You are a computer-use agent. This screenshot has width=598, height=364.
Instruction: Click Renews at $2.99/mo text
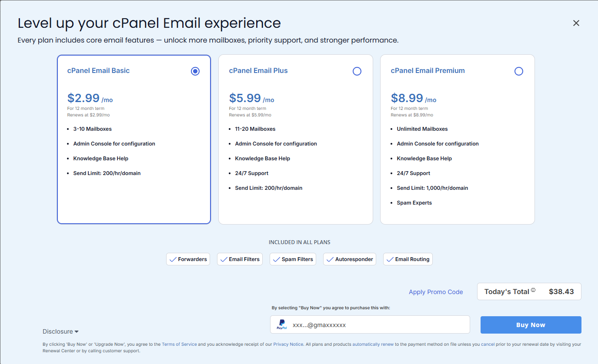88,115
